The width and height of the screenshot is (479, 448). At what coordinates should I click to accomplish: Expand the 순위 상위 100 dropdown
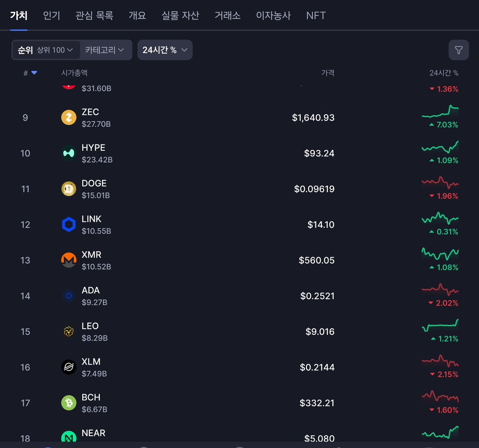coord(46,50)
